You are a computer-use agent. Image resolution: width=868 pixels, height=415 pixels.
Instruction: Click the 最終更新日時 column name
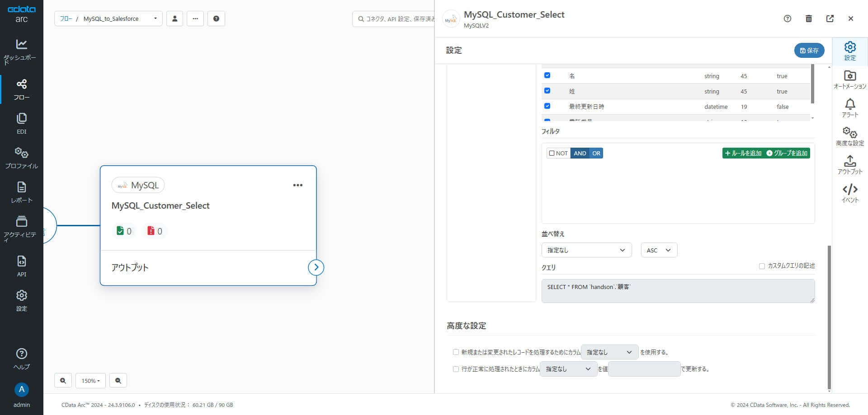point(586,107)
